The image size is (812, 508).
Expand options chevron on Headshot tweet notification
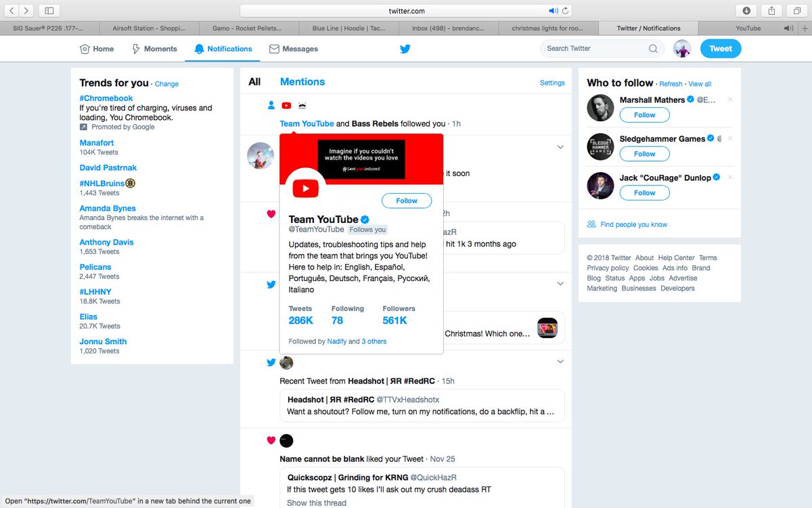(x=560, y=362)
